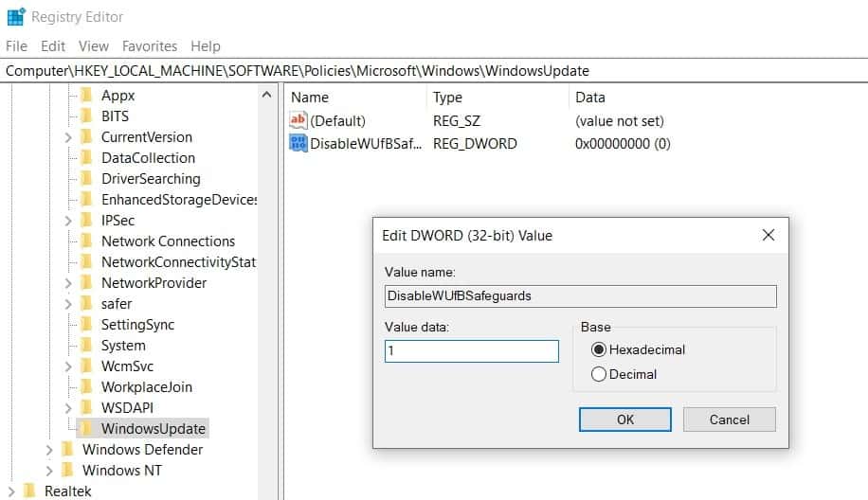Confirm the DWORD value with OK

(625, 420)
